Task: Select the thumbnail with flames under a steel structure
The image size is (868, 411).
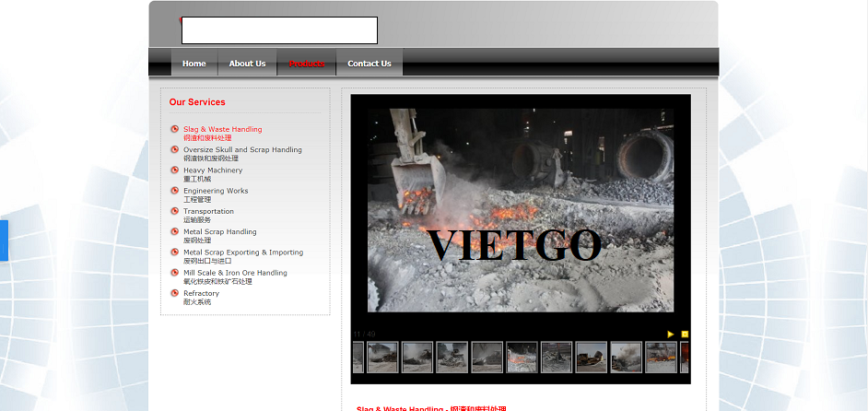Action: pyautogui.click(x=661, y=358)
